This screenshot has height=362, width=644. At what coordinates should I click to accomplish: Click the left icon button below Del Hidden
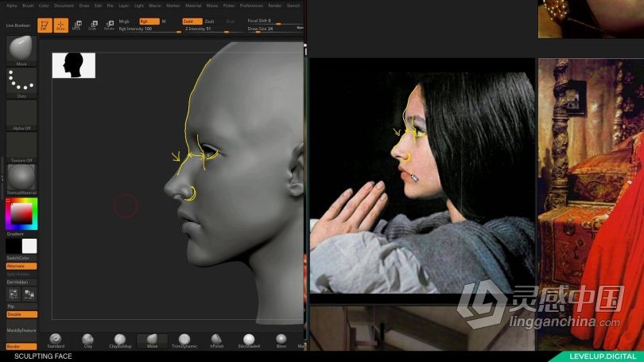[14, 294]
